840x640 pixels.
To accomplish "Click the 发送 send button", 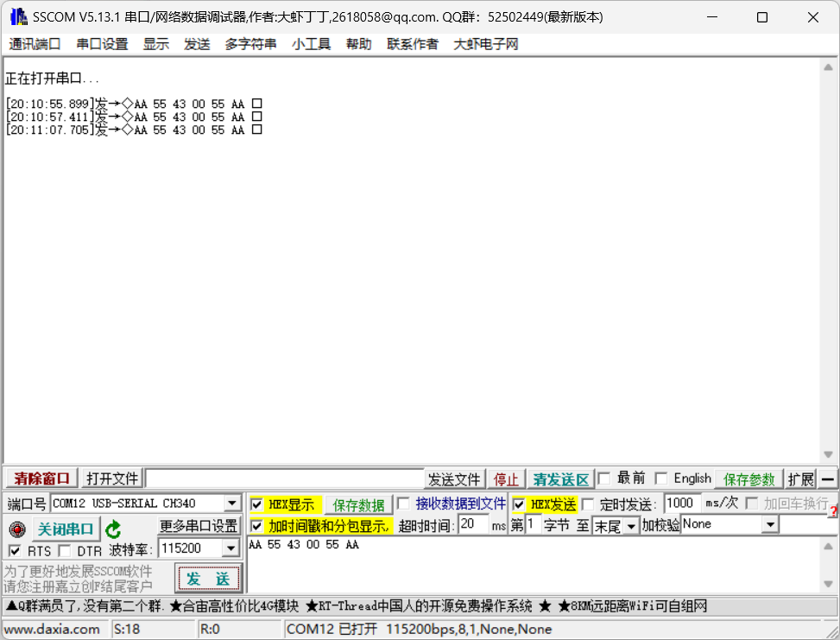I will click(x=208, y=578).
